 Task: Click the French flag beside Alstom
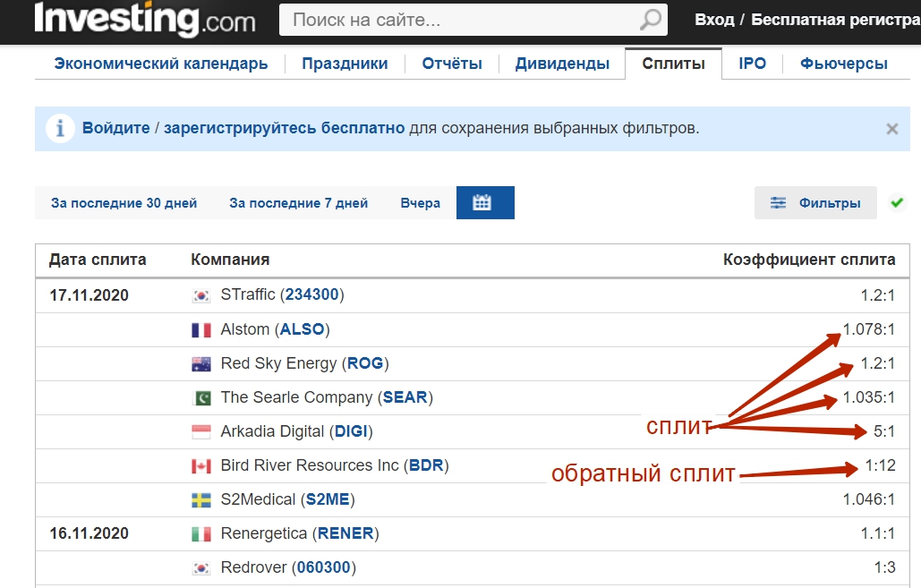point(201,330)
